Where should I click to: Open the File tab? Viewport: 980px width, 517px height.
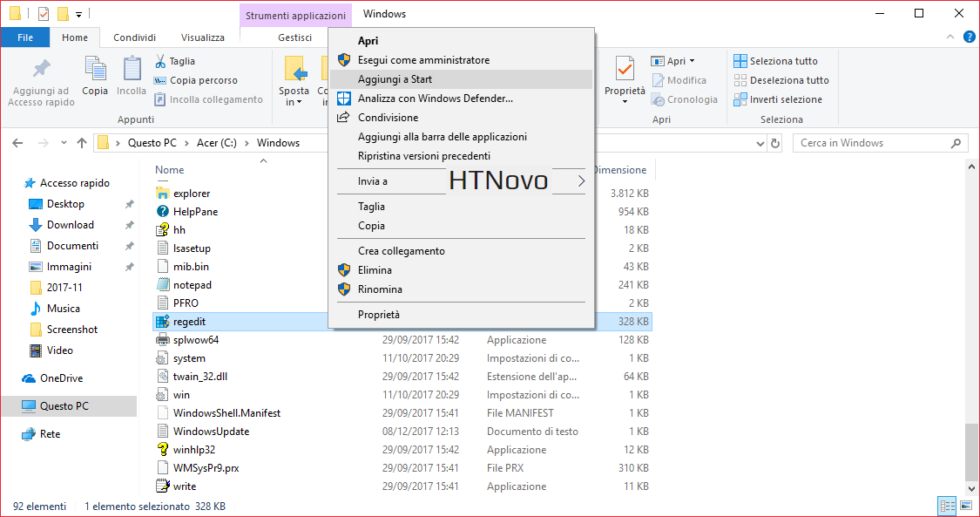[x=25, y=37]
